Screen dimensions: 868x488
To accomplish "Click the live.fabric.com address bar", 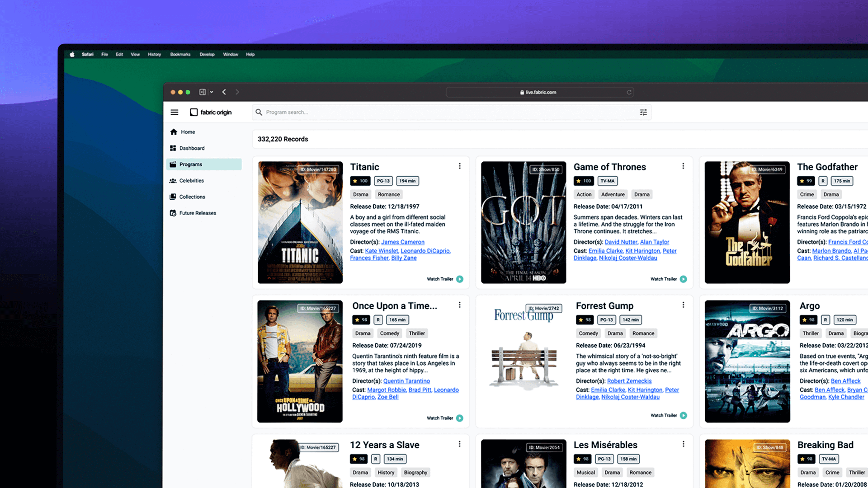I will pos(539,92).
